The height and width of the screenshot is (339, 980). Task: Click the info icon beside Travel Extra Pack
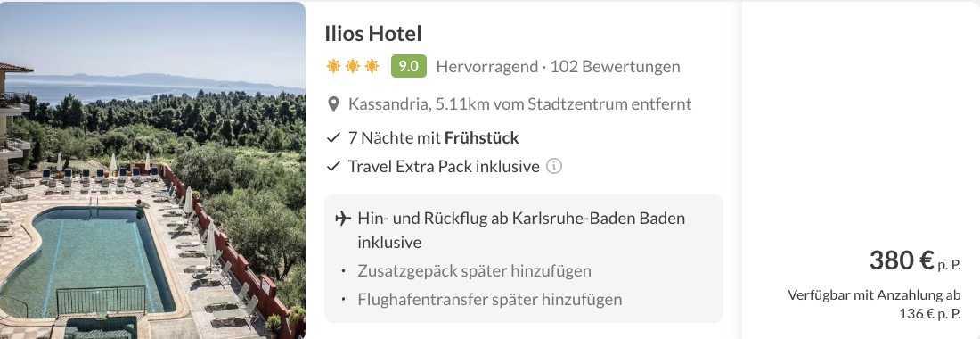(554, 166)
